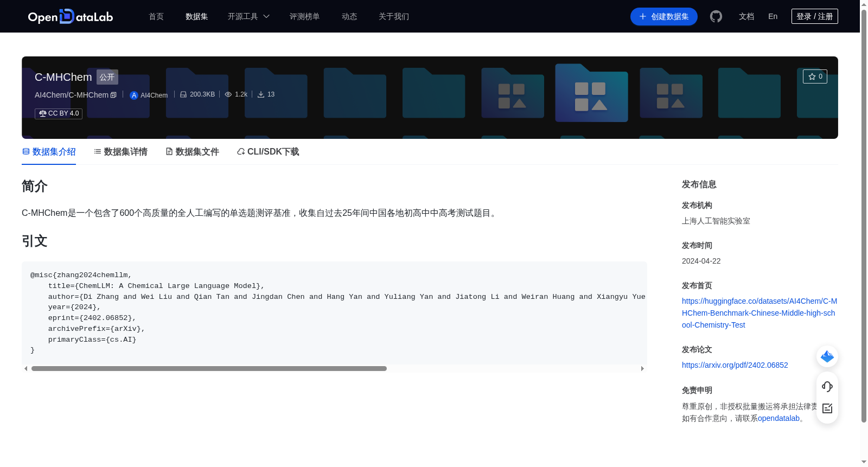
Task: Click the 登录 / 注册 button
Action: tap(814, 16)
